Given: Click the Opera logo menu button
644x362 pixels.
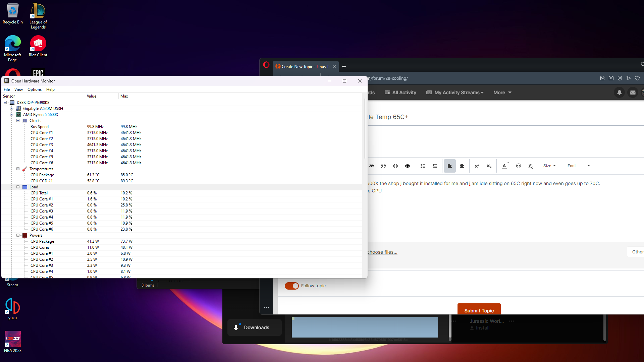Looking at the screenshot, I should (266, 65).
